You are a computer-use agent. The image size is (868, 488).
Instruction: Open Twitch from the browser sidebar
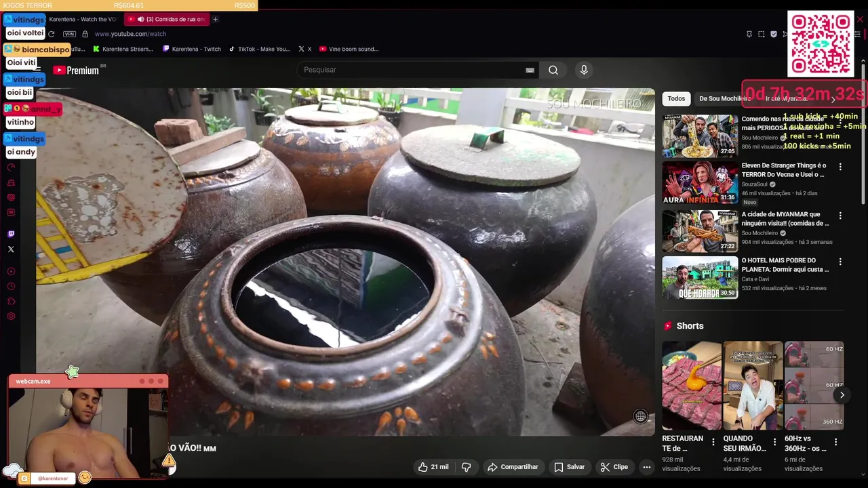coord(11,235)
